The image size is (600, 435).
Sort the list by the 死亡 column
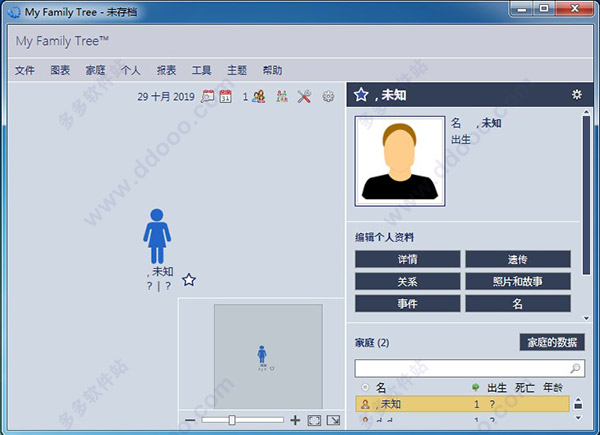(525, 388)
